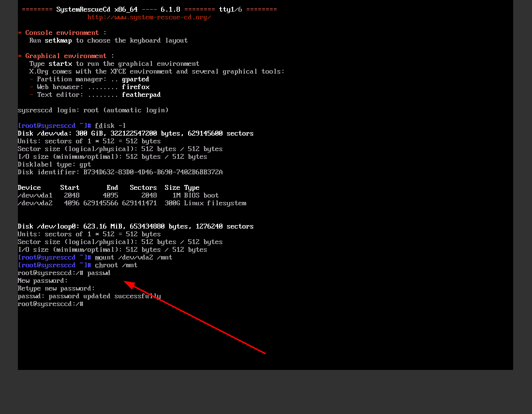532x414 pixels.
Task: Click the system-rescue-cd.org URL in the header
Action: coord(149,17)
